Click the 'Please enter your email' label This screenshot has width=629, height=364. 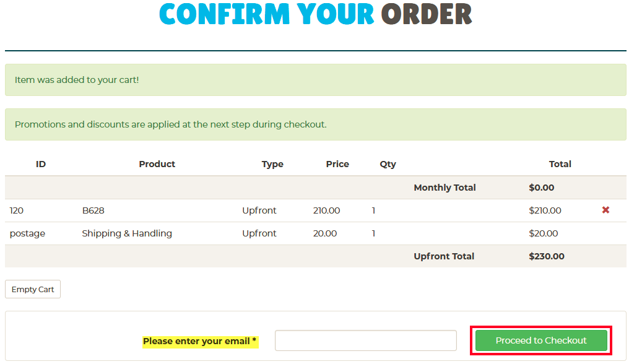200,341
